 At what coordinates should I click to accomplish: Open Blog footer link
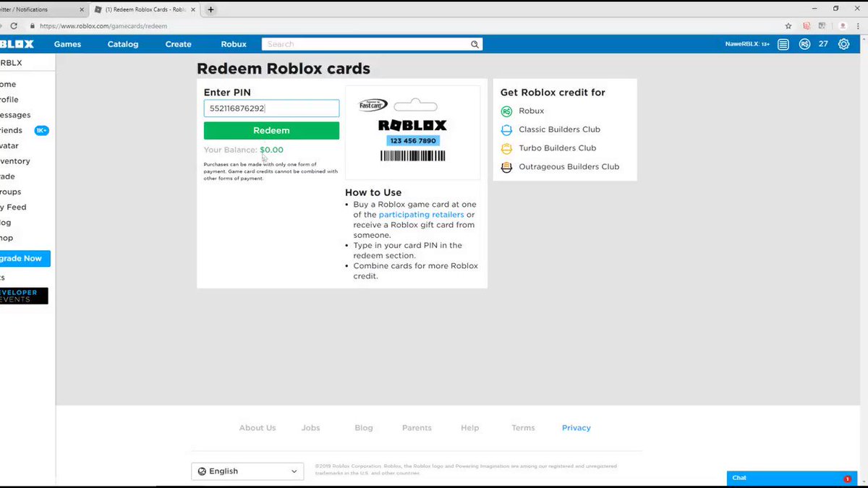coord(364,428)
